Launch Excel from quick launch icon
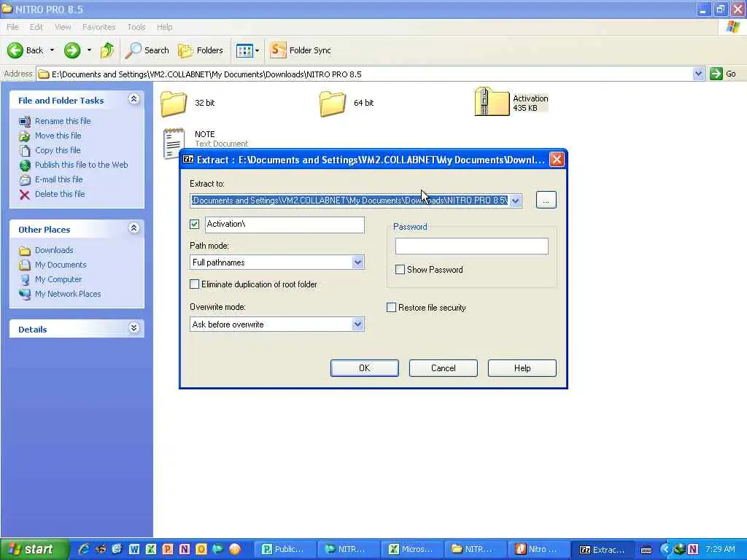Screen dimensions: 747x560 click(151, 549)
